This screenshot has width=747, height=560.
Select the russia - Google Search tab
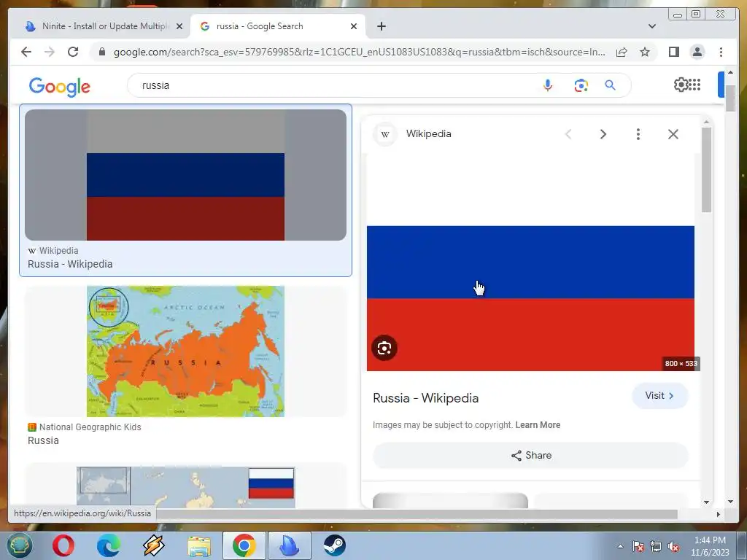click(277, 26)
